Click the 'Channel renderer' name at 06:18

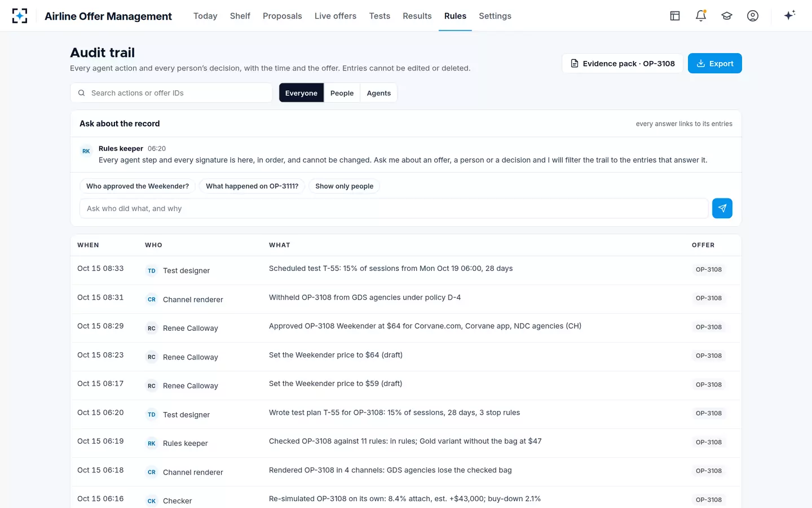(193, 472)
